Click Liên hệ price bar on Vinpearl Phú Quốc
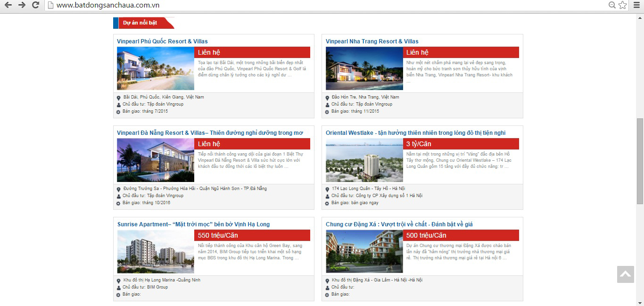Screen dimensions: 644x306 [x=252, y=52]
